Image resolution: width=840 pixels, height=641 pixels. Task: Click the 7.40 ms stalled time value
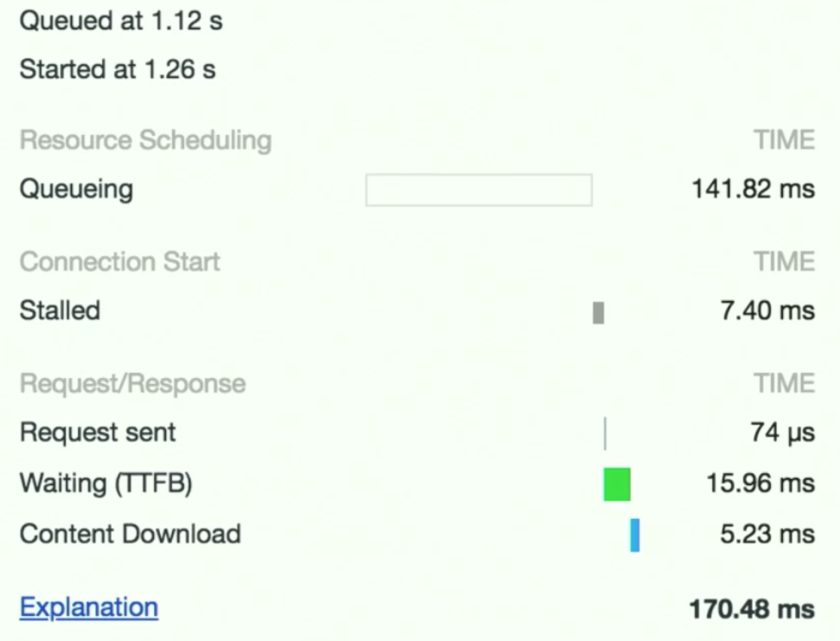pyautogui.click(x=767, y=311)
